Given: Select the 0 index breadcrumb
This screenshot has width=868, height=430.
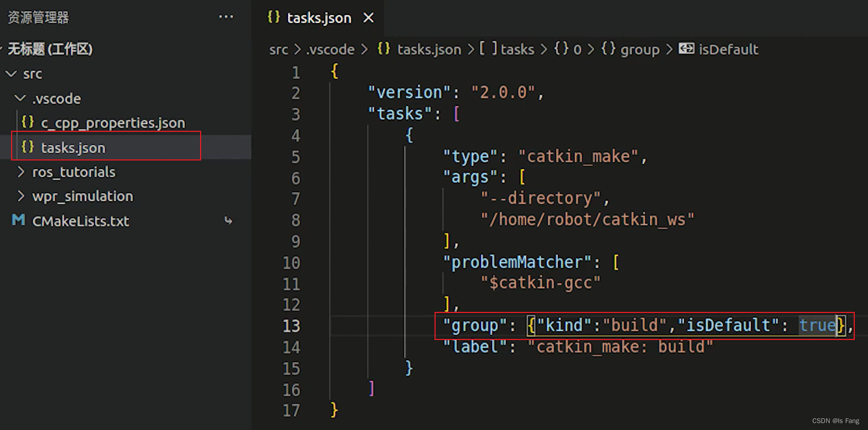Looking at the screenshot, I should click(577, 50).
